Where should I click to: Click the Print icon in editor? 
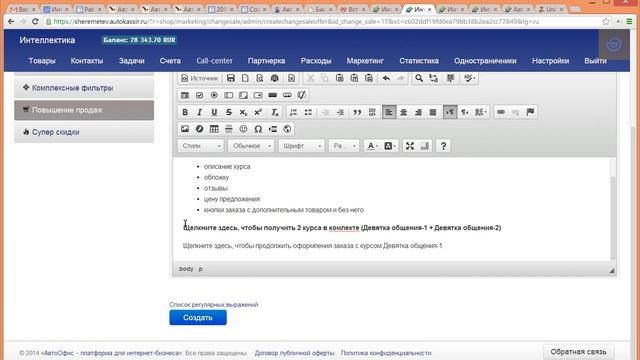pos(275,78)
